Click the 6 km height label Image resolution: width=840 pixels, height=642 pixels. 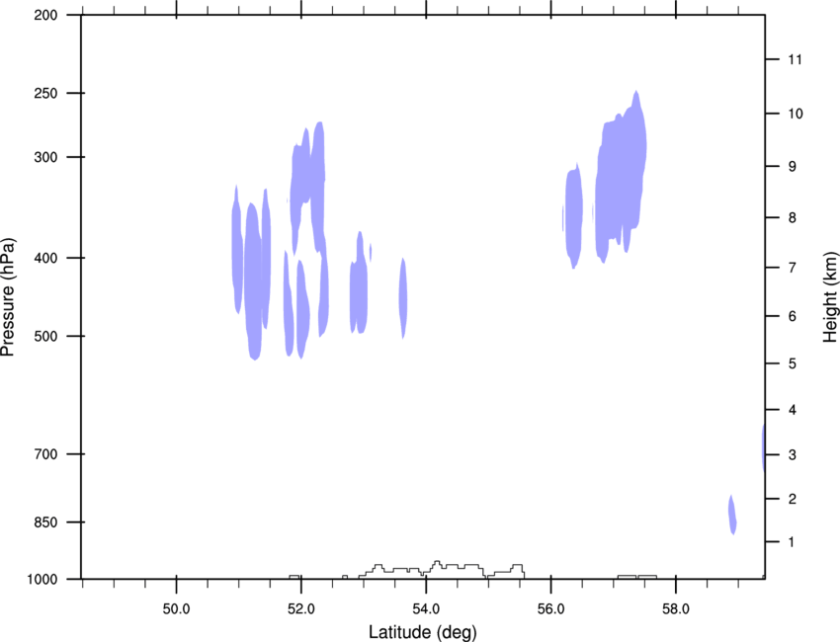tap(793, 316)
